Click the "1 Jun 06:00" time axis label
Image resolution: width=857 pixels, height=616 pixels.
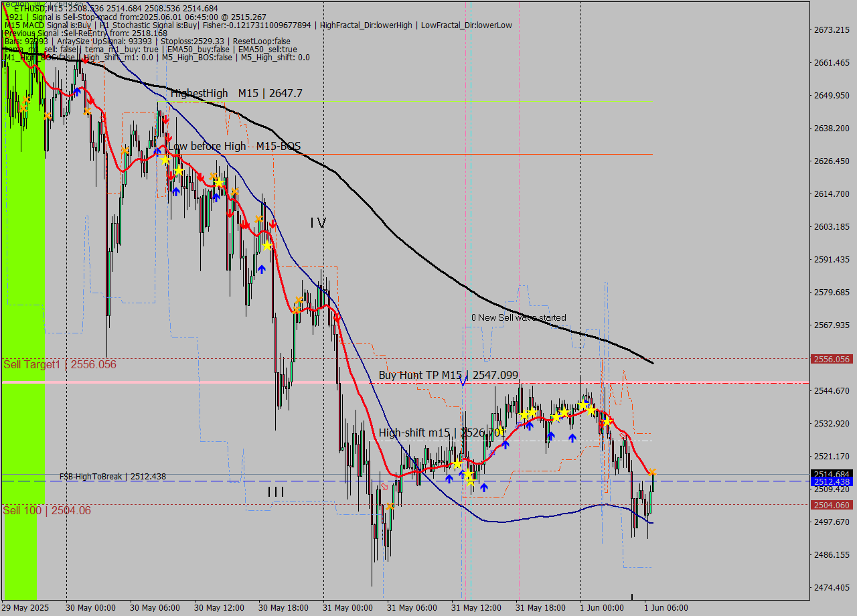666,607
